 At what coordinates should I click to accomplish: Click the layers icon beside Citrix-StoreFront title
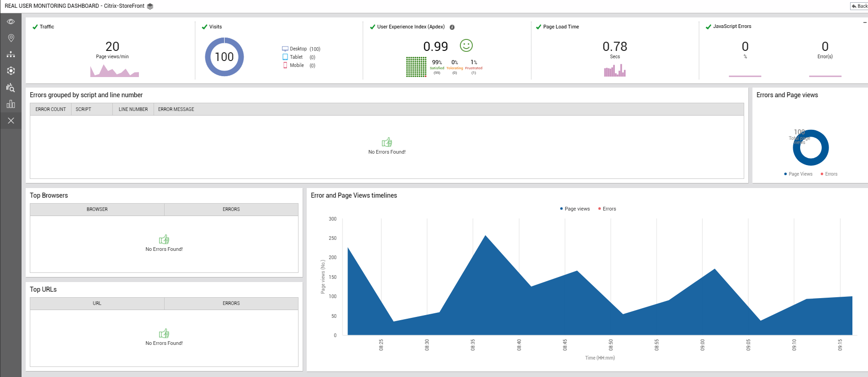[150, 6]
